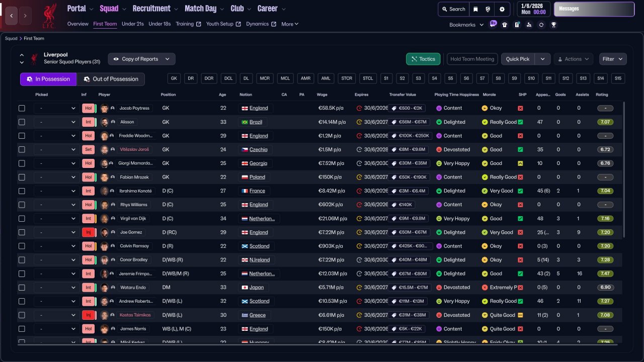Open notifications bubble showing 9+
This screenshot has height=362, width=644.
coord(493,24)
